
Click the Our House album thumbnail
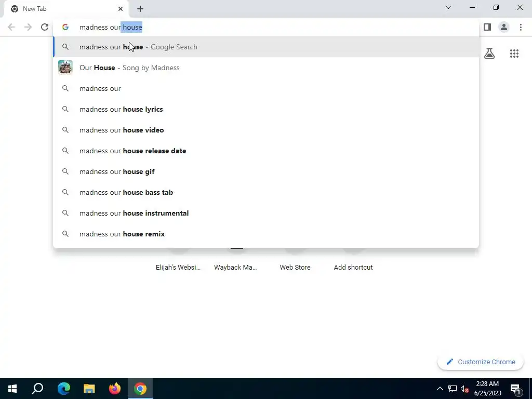tap(65, 68)
